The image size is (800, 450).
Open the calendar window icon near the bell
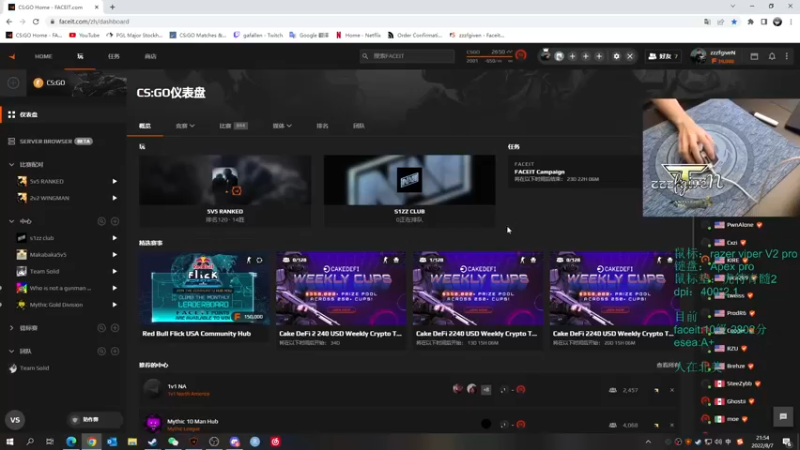tap(754, 56)
